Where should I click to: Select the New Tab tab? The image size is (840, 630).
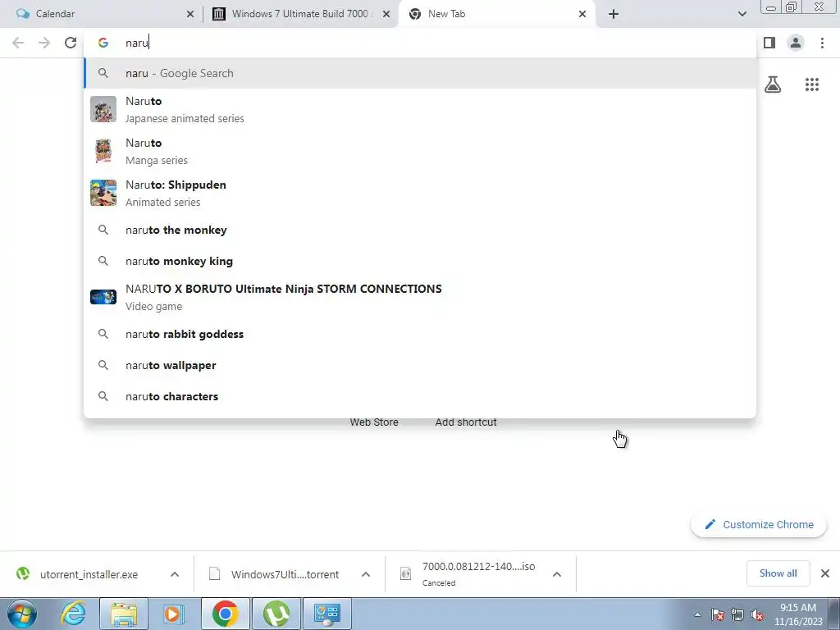coord(496,14)
